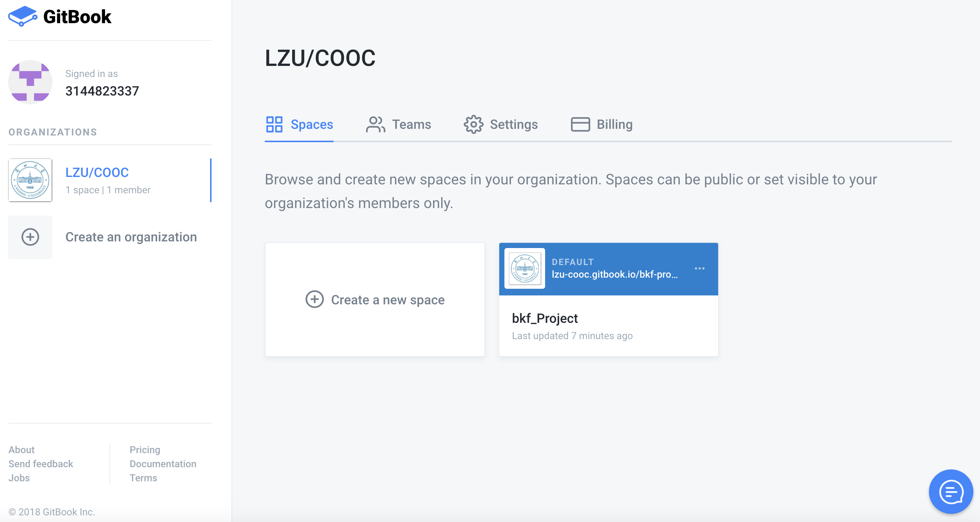This screenshot has height=522, width=980.
Task: Click the Billing card icon
Action: click(580, 124)
